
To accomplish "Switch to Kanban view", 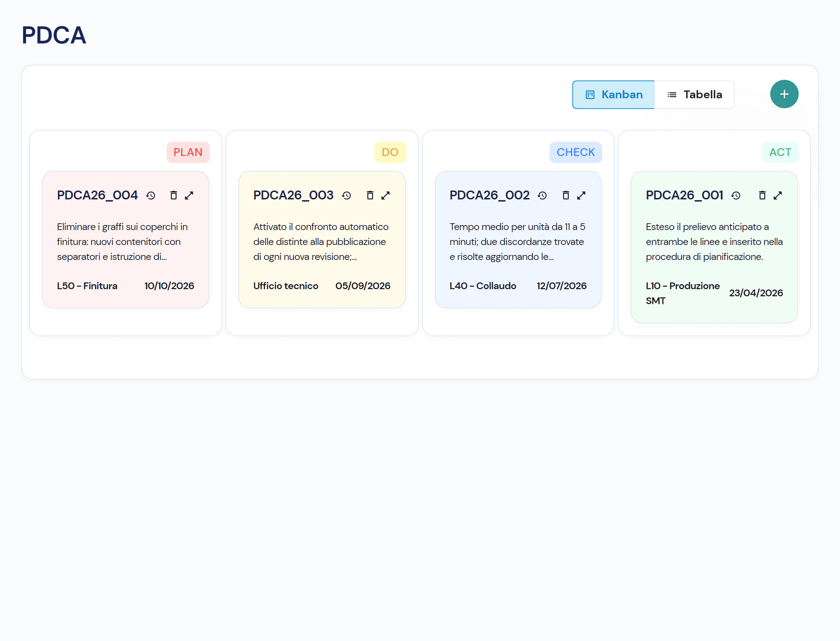I will [614, 95].
